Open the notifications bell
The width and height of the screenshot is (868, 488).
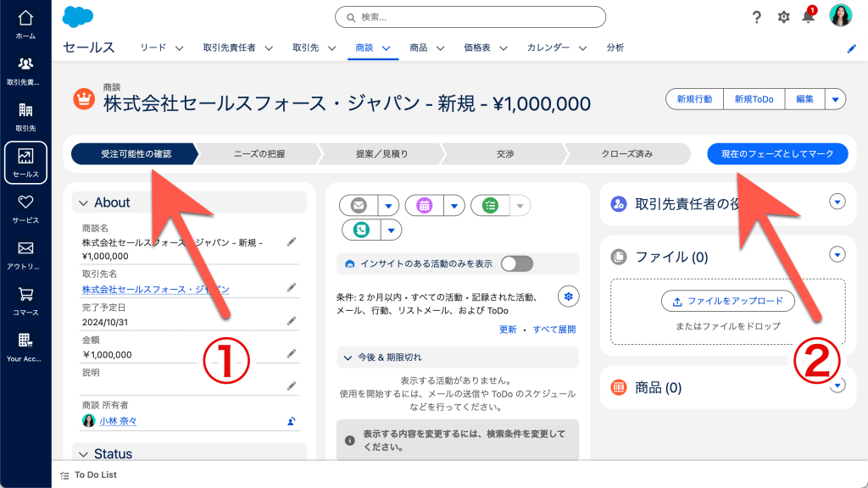[x=808, y=17]
